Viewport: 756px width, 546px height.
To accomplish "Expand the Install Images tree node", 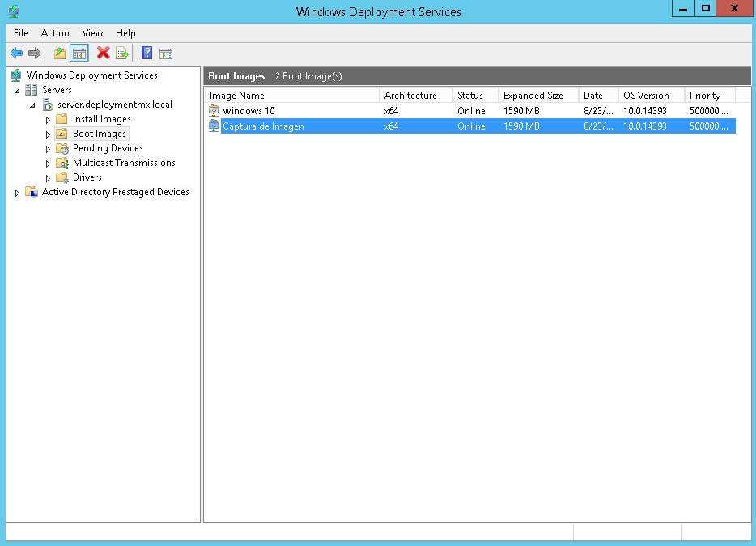I will (x=48, y=120).
